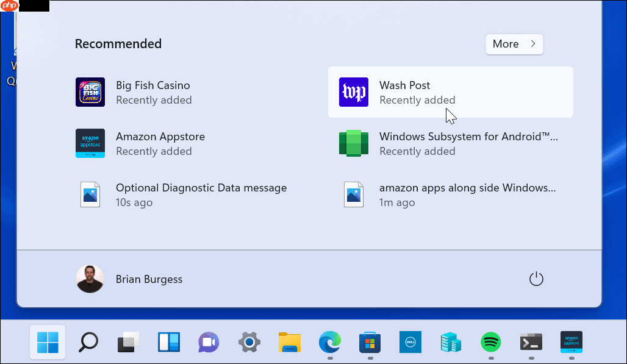Expand recommended list with More button
The height and width of the screenshot is (364, 627).
tap(514, 44)
